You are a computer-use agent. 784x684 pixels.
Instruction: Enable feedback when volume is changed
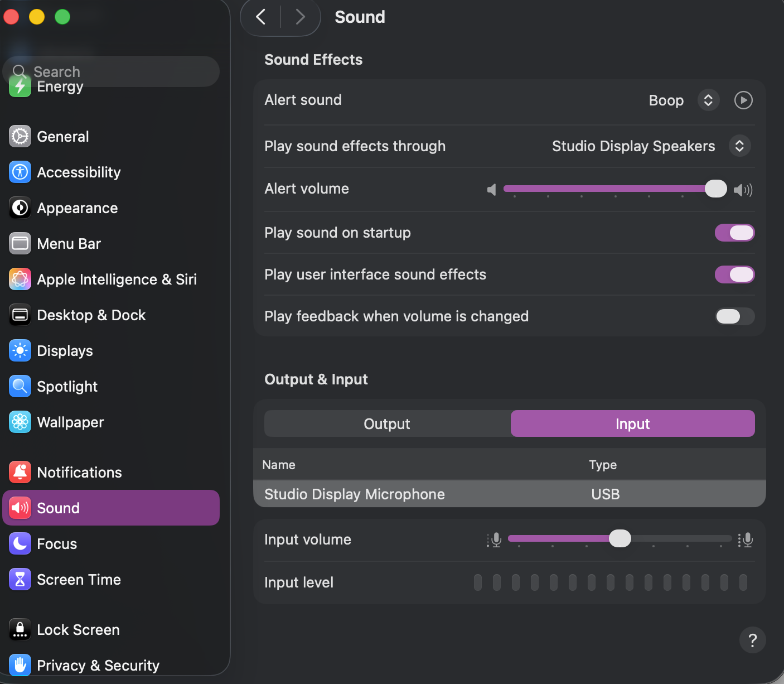tap(734, 316)
